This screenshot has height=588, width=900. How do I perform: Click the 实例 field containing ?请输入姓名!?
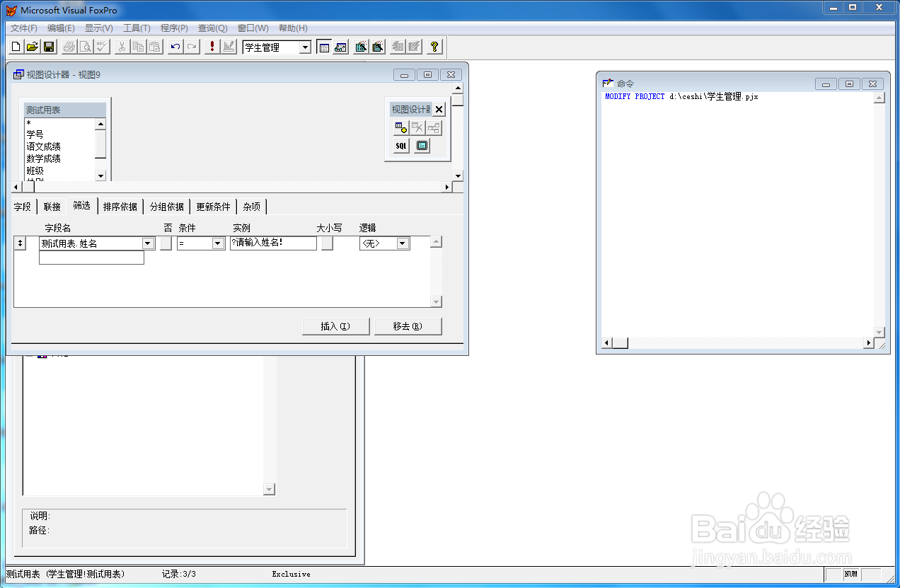[x=273, y=243]
